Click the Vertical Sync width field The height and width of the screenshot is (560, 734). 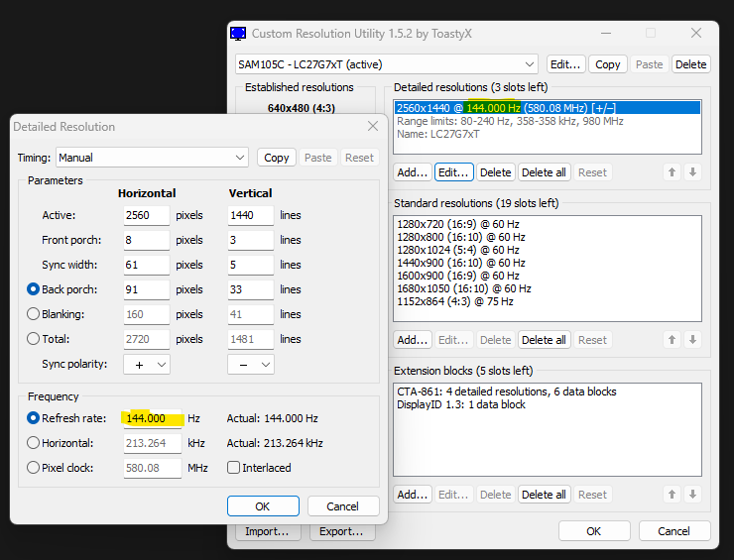point(250,265)
